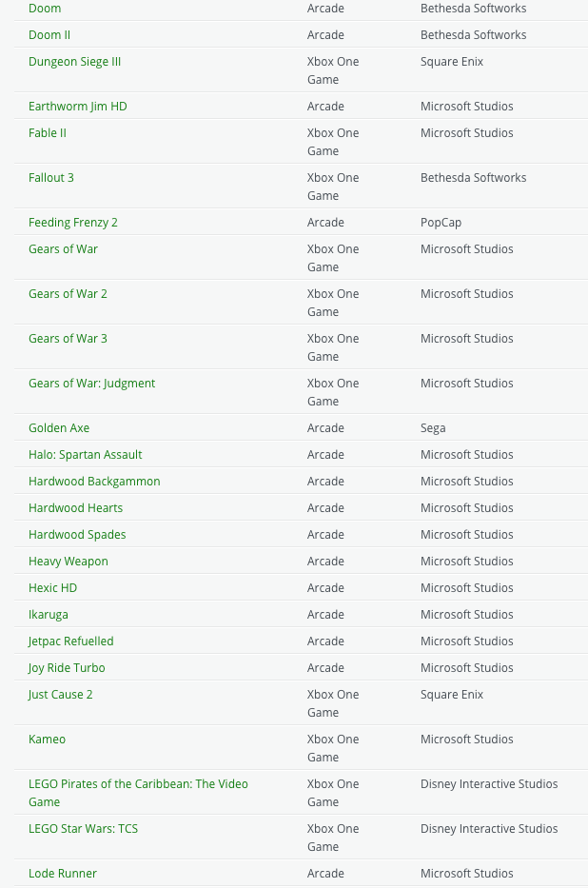Click the Just Cause 2 link
The height and width of the screenshot is (888, 588).
click(60, 694)
